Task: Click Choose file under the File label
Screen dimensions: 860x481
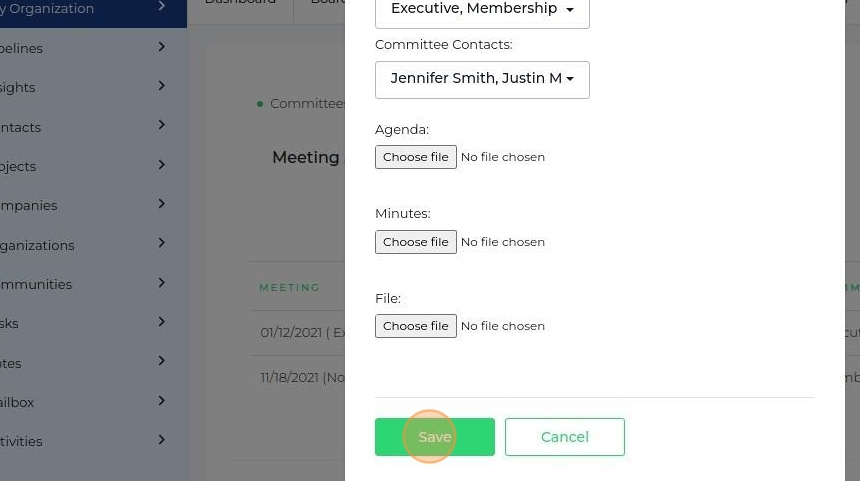Action: pos(416,326)
